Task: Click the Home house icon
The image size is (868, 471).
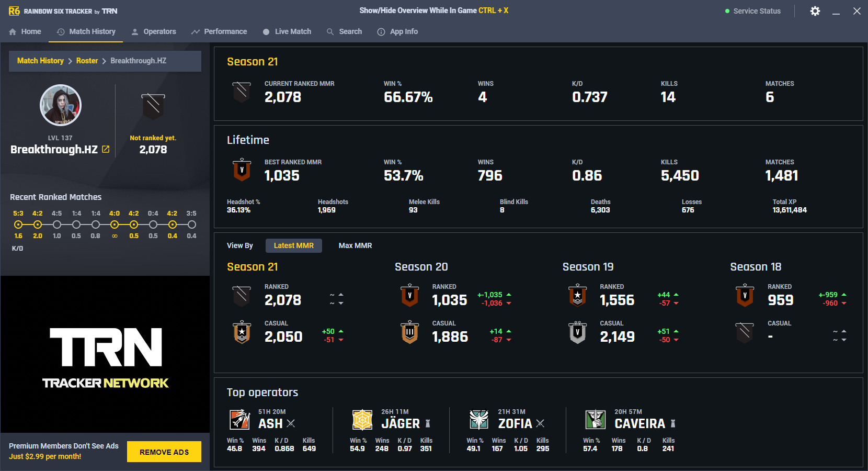Action: pyautogui.click(x=13, y=32)
